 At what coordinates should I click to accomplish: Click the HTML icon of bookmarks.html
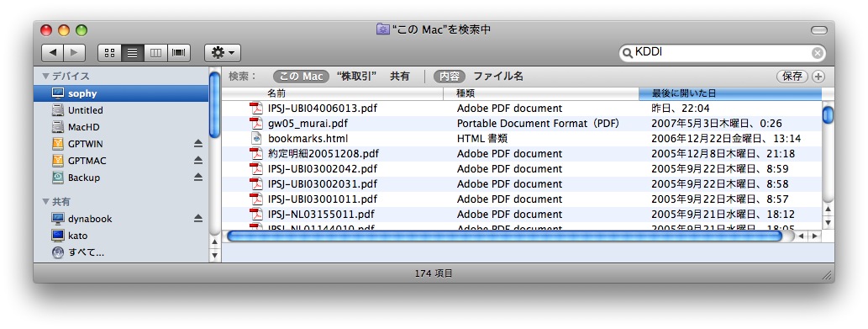pos(256,139)
